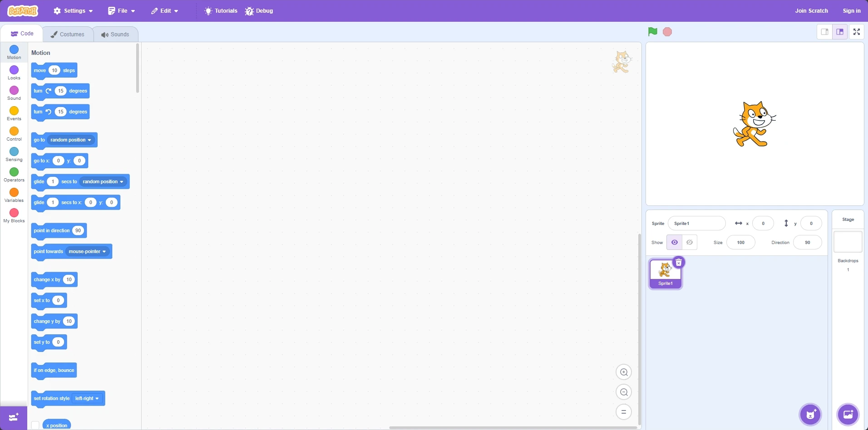Viewport: 868px width, 430px height.
Task: Zoom into the code workspace
Action: point(624,372)
